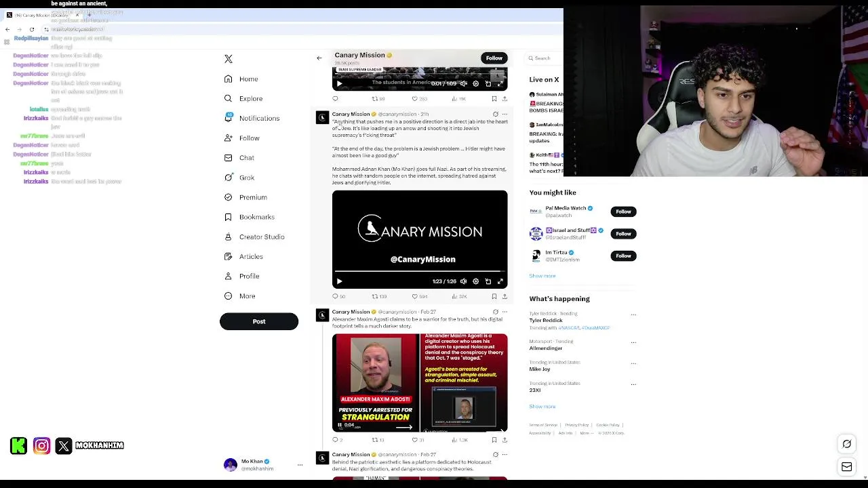Click the Articles sidebar icon
The image size is (868, 488).
point(229,256)
